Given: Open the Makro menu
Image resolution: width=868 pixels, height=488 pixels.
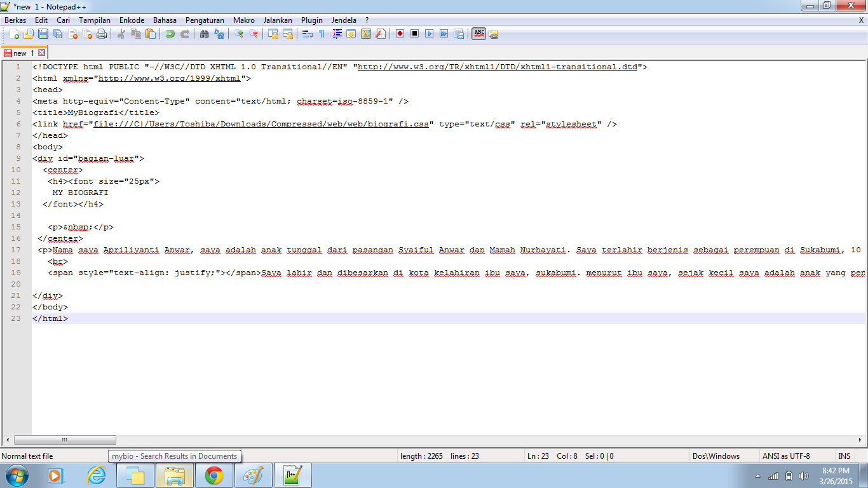Looking at the screenshot, I should click(x=244, y=20).
